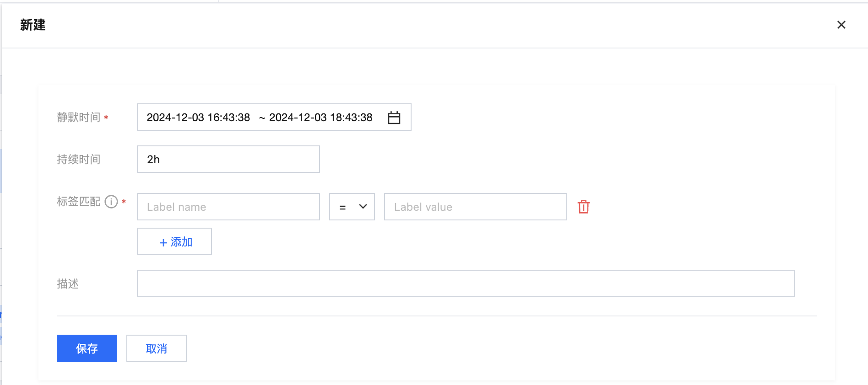
Task: Click the 静默时间 field label
Action: 79,118
